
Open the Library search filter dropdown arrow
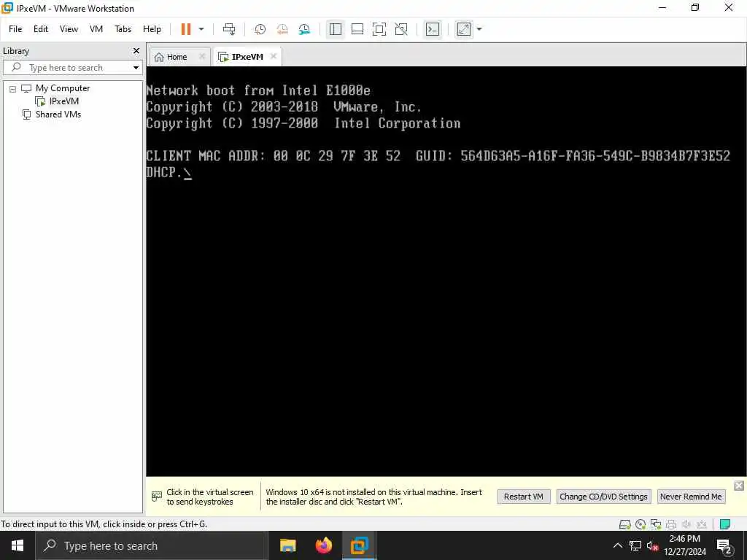(136, 68)
